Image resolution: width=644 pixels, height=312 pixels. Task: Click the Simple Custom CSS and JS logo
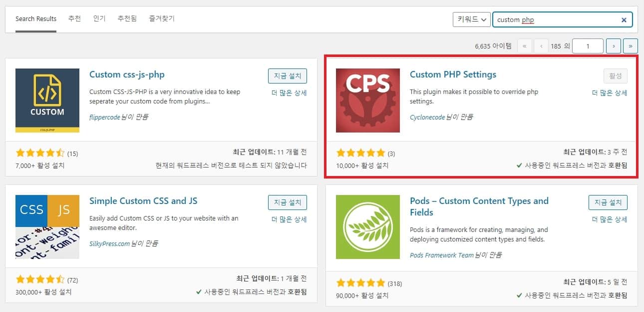coord(47,226)
